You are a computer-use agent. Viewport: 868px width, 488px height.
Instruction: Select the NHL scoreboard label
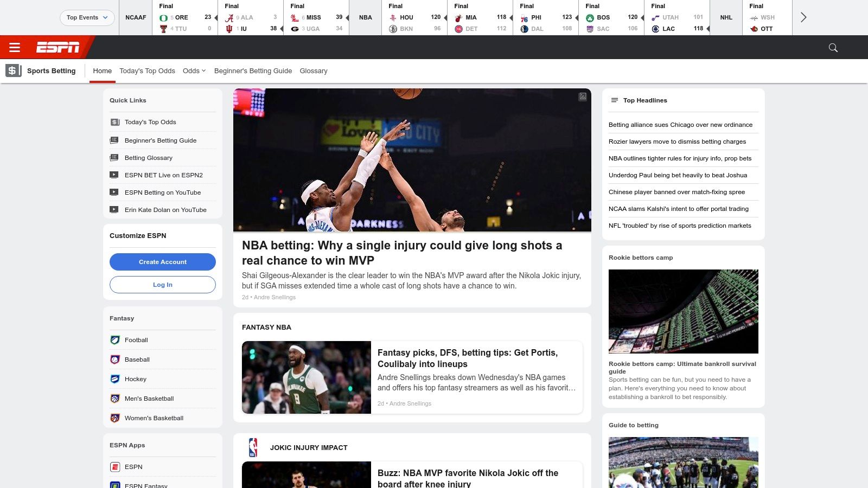[x=726, y=17]
